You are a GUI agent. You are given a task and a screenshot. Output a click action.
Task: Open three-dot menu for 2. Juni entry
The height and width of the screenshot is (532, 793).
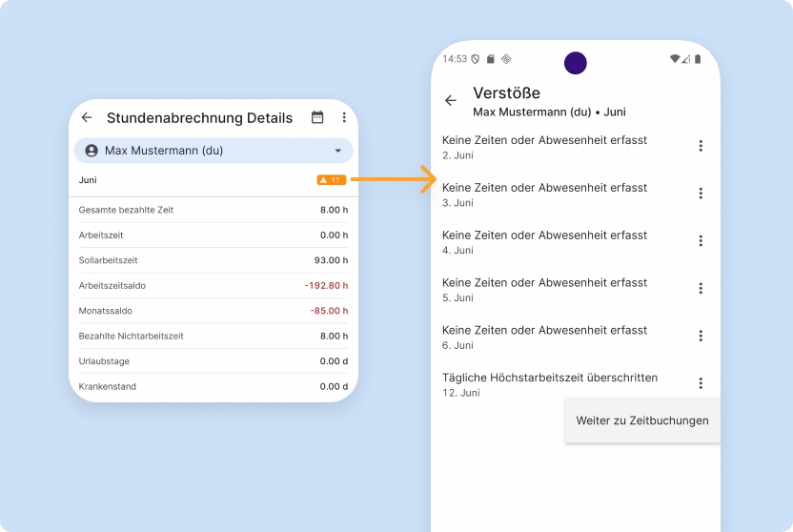pos(701,146)
